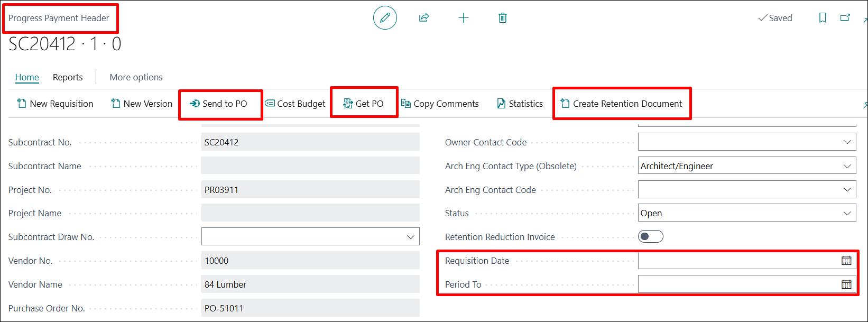Click the Copy Comments label
The width and height of the screenshot is (868, 322).
pyautogui.click(x=446, y=104)
